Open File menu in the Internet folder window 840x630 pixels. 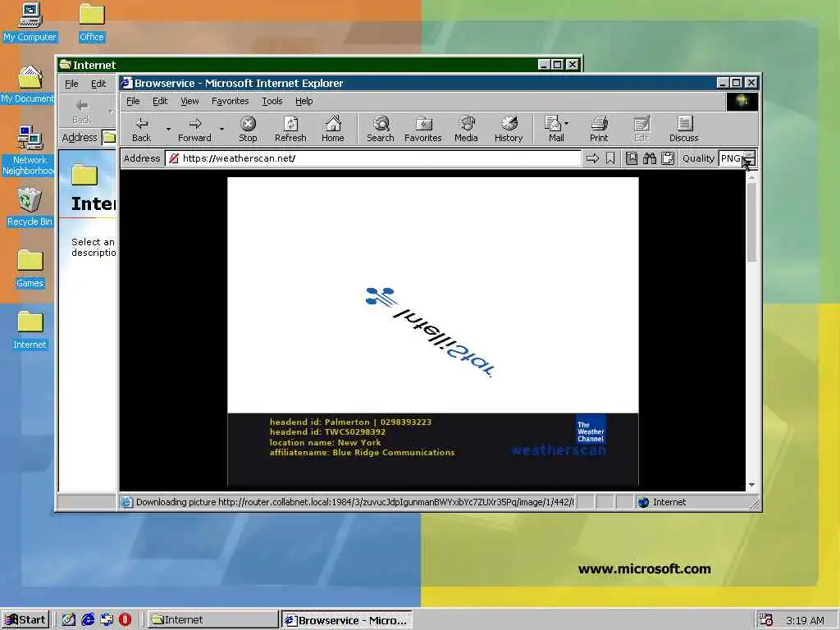pos(71,84)
